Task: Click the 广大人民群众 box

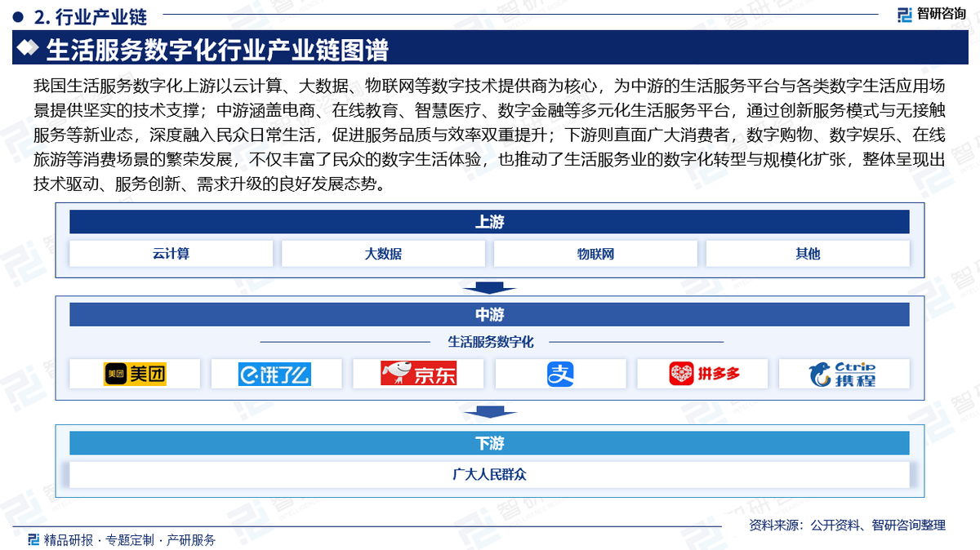Action: (x=489, y=474)
